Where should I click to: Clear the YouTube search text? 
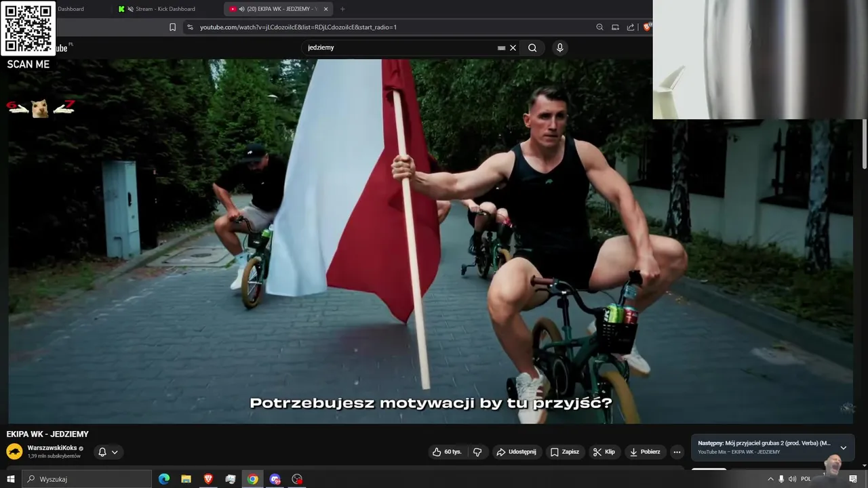(513, 48)
